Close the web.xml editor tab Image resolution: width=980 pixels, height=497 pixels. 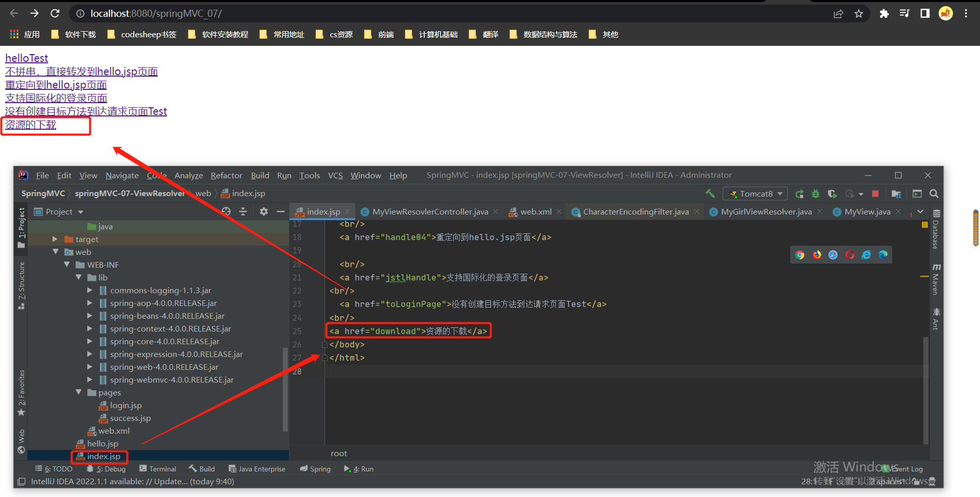[559, 211]
